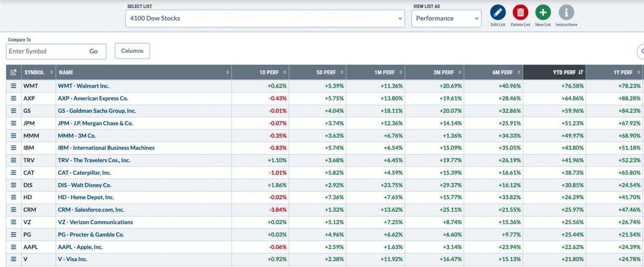Sort table by SYMBOL column
The width and height of the screenshot is (644, 267).
pyautogui.click(x=39, y=73)
